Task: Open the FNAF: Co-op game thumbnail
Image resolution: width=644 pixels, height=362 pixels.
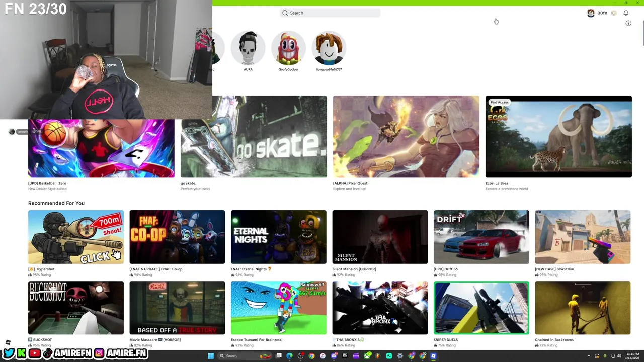Action: point(177,237)
